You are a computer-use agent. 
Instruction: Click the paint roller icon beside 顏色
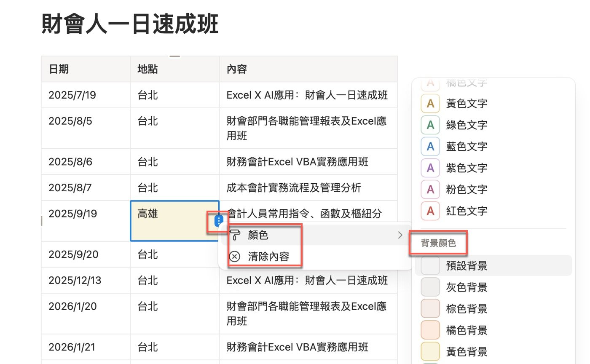click(234, 235)
